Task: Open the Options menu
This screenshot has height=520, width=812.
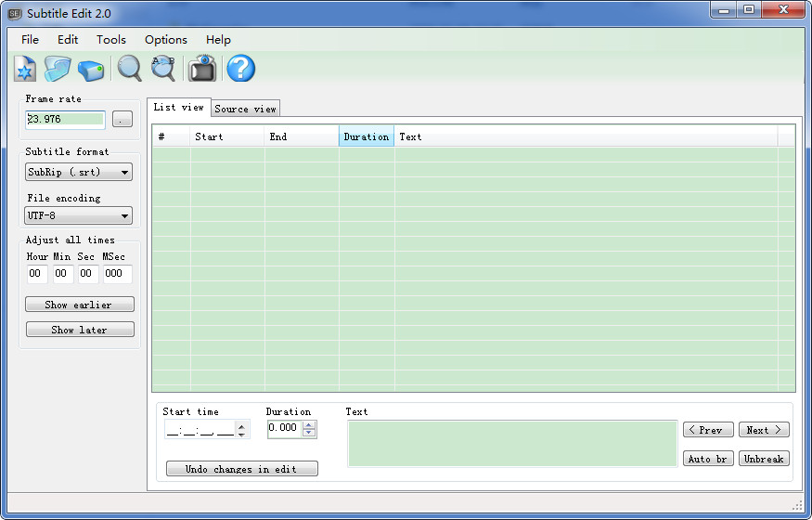Action: [166, 40]
